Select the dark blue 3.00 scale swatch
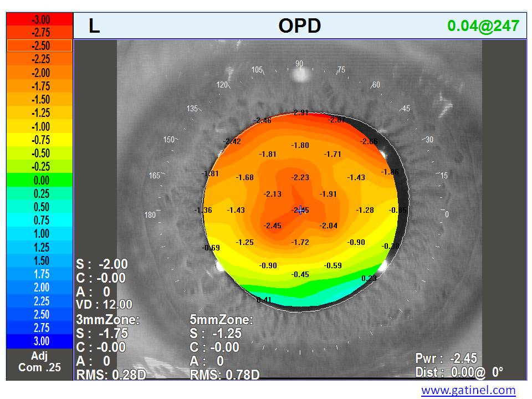 pos(40,341)
